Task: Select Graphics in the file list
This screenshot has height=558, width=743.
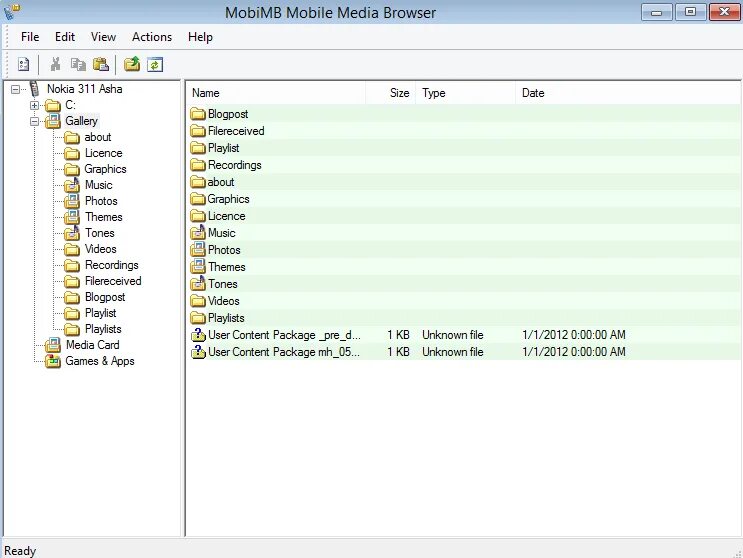Action: (x=228, y=199)
